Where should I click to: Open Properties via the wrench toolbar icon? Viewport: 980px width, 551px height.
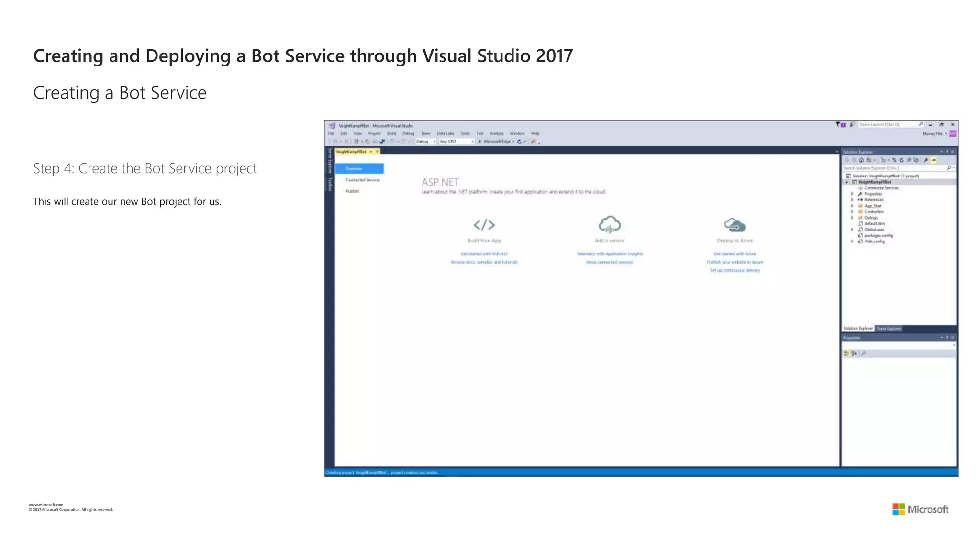pyautogui.click(x=926, y=160)
